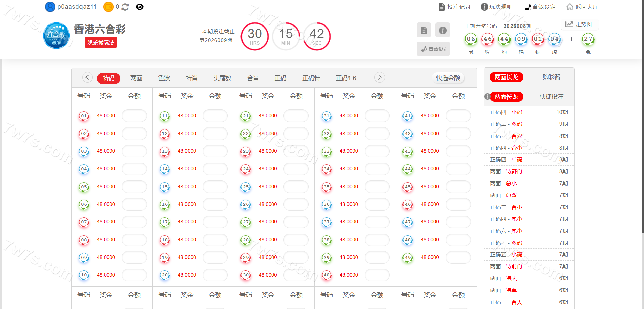644x309 pixels.
Task: Click the gray 音效设定 sound button
Action: click(x=433, y=49)
